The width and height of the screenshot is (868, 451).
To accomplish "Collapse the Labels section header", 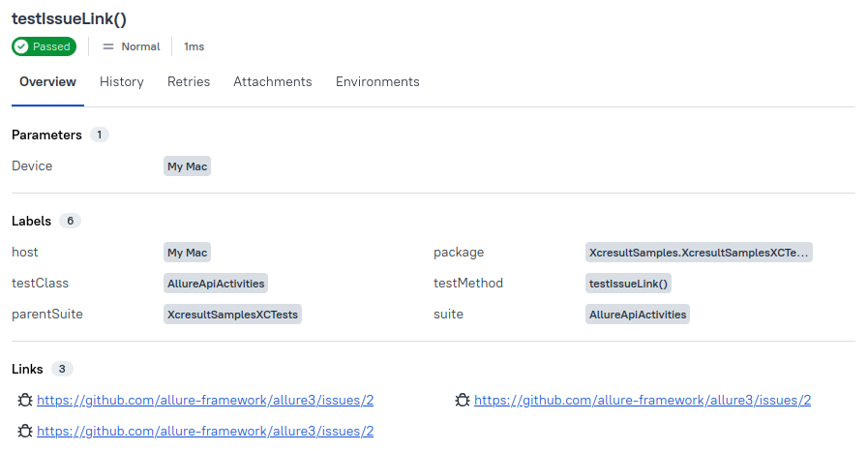I will coord(31,221).
